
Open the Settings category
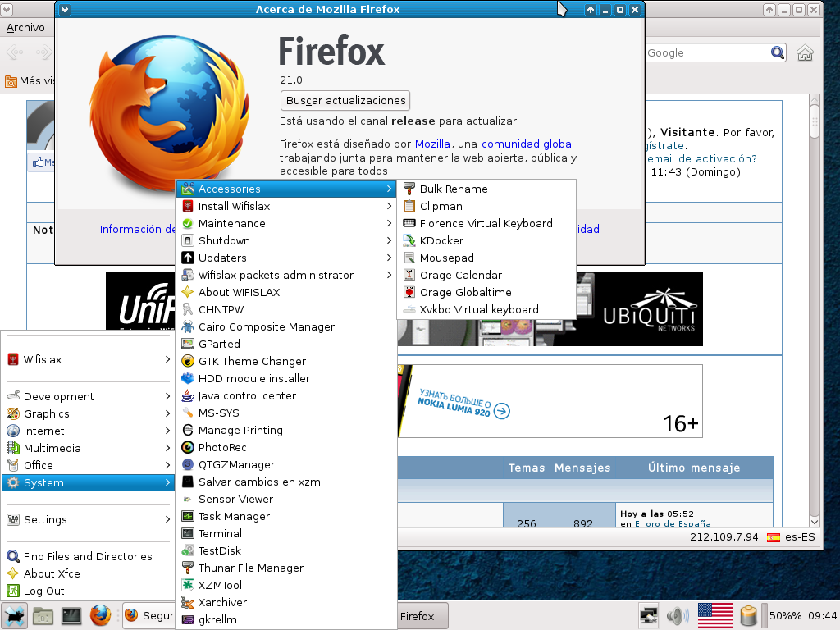(x=89, y=519)
